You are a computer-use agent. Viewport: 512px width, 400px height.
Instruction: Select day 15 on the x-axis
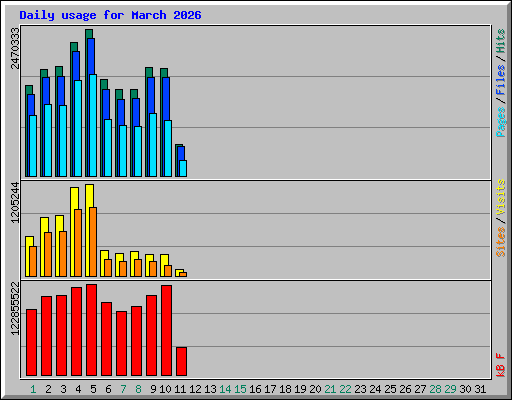(240, 389)
